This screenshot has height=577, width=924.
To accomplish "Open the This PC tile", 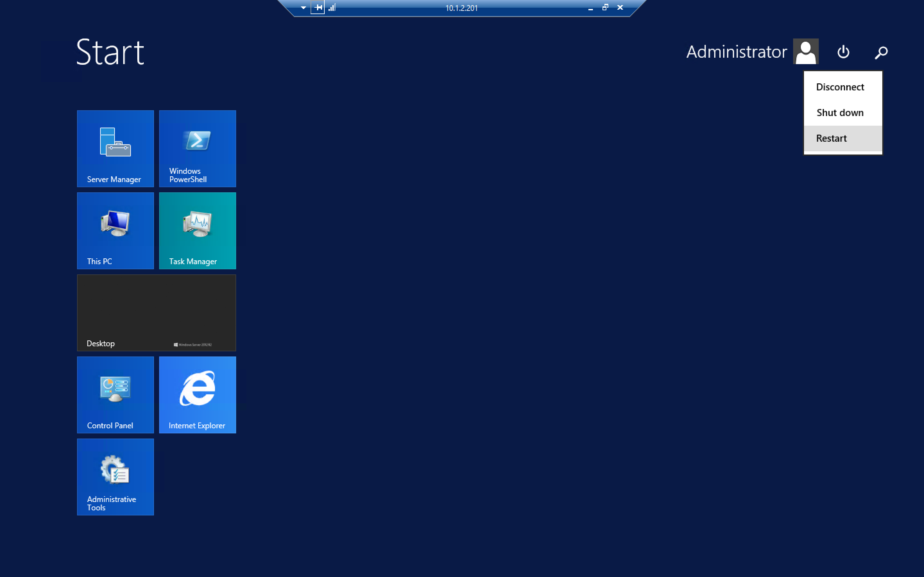I will point(115,230).
